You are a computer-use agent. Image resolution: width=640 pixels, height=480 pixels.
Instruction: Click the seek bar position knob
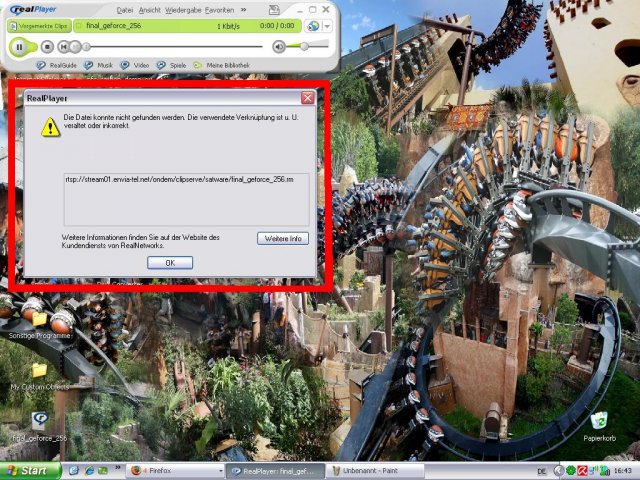[86, 47]
